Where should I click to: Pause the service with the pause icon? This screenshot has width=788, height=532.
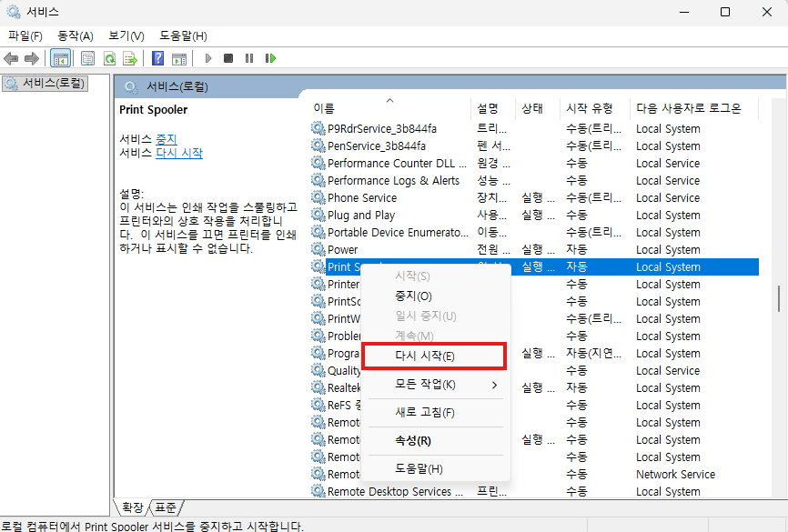point(248,57)
